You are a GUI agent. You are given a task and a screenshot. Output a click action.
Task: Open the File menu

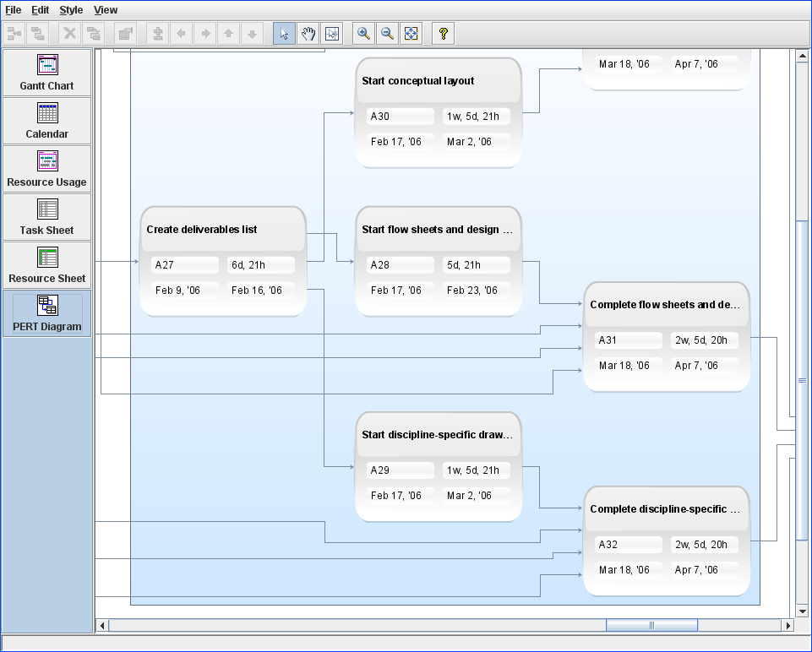(x=14, y=10)
